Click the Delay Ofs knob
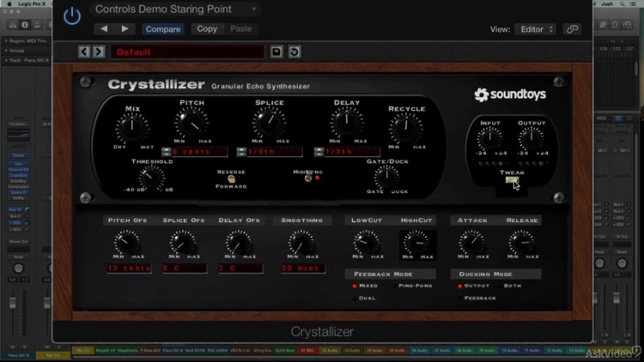Screen dimensions: 644x362 click(239, 242)
